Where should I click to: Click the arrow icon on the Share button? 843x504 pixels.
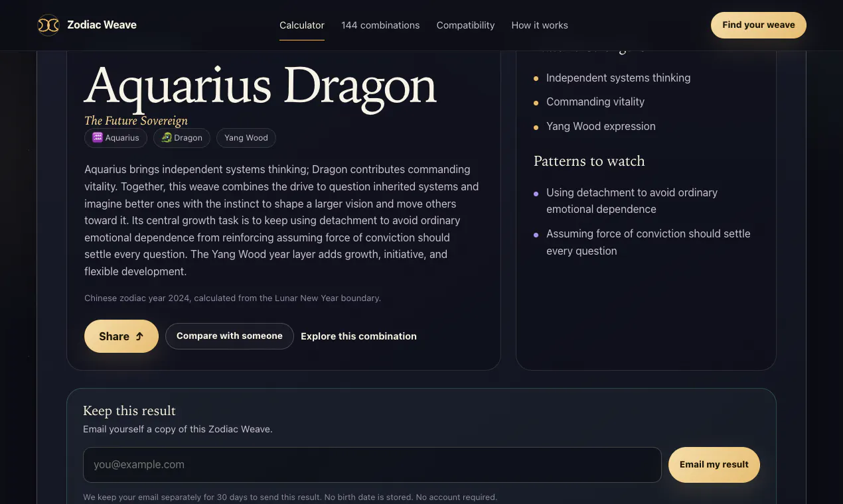pos(139,336)
